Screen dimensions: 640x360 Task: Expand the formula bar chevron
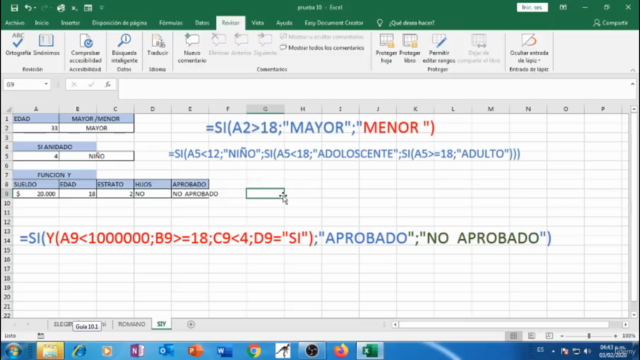[x=632, y=84]
